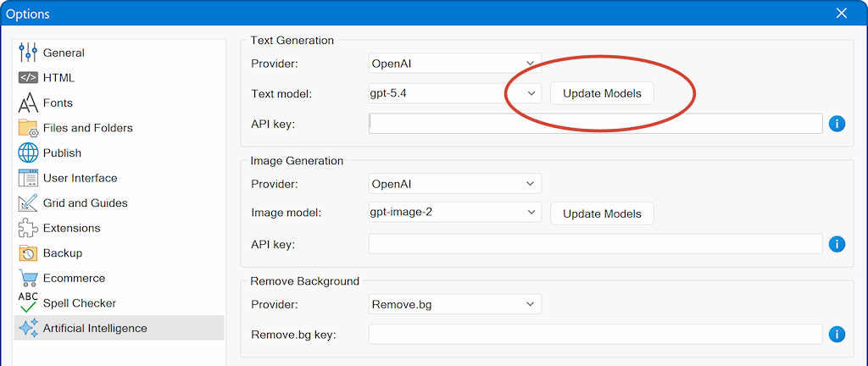Image resolution: width=868 pixels, height=366 pixels.
Task: Click the Spell Checker ABC icon
Action: tap(28, 303)
